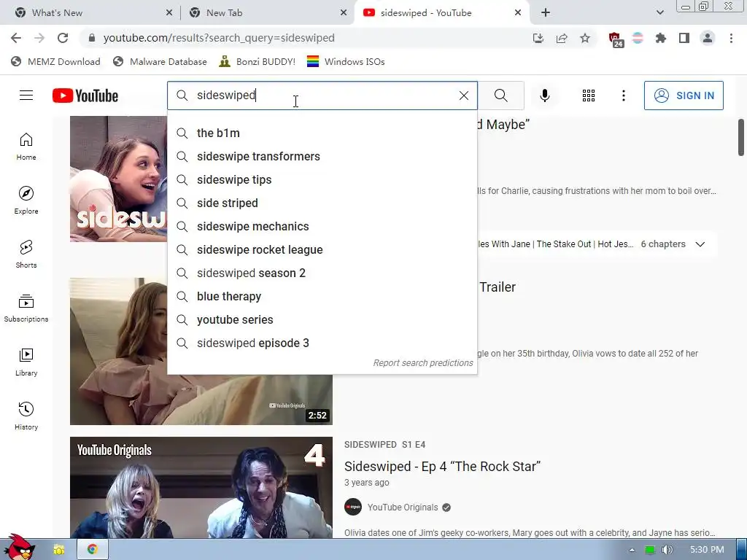Open Explore in sidebar
This screenshot has width=747, height=560.
tap(26, 200)
